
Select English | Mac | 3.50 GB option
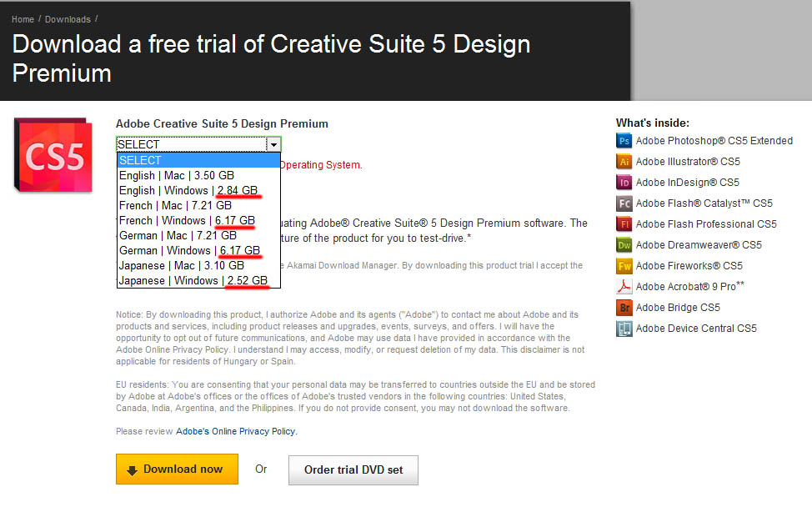pyautogui.click(x=198, y=176)
